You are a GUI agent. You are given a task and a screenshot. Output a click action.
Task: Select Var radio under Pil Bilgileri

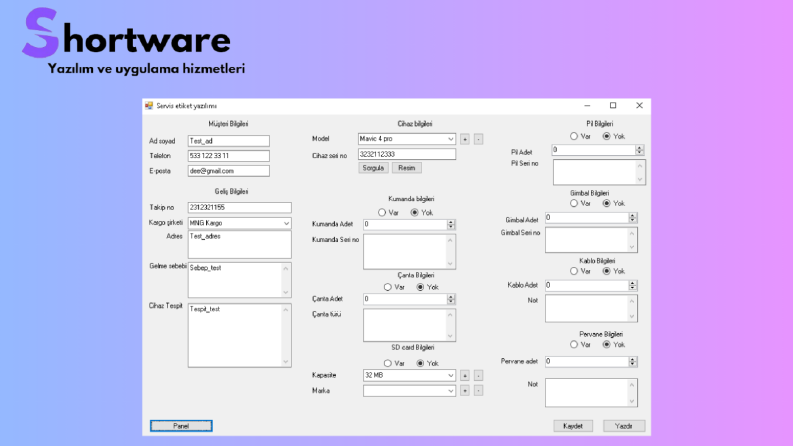[x=574, y=136]
